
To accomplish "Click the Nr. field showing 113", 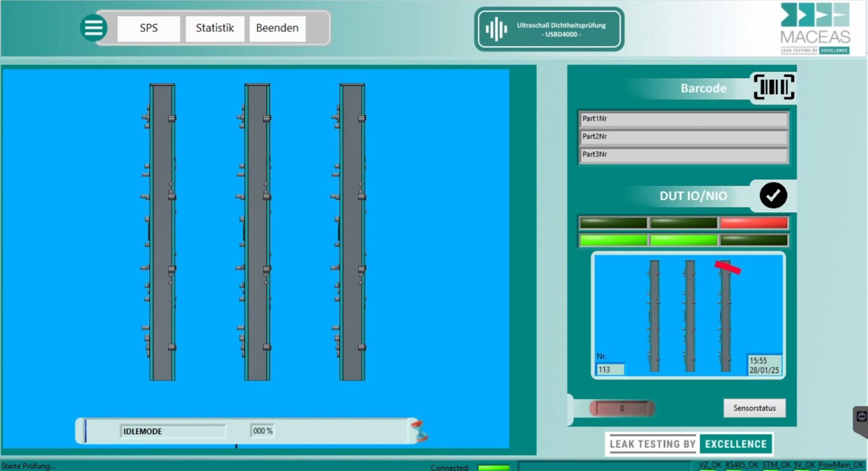I will click(610, 369).
